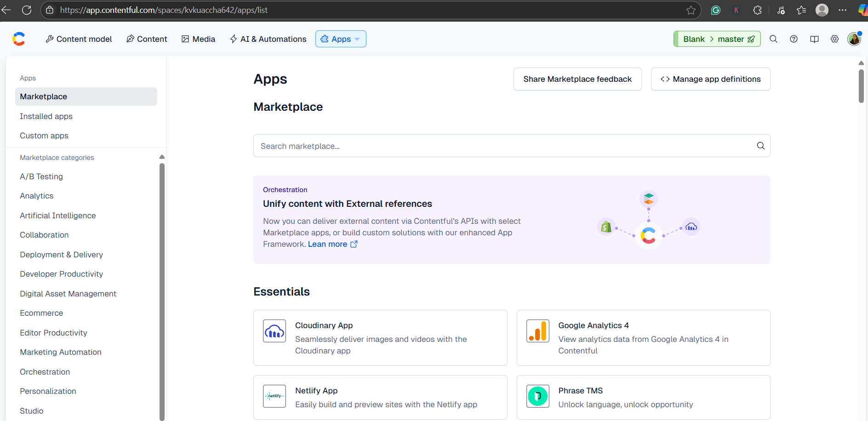The width and height of the screenshot is (868, 421).
Task: Open Orchestration category in sidebar
Action: 45,372
